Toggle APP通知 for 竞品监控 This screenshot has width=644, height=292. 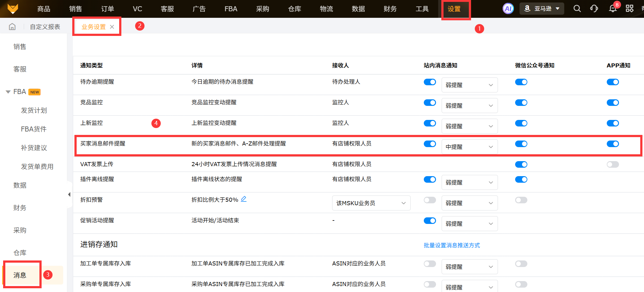coord(613,102)
